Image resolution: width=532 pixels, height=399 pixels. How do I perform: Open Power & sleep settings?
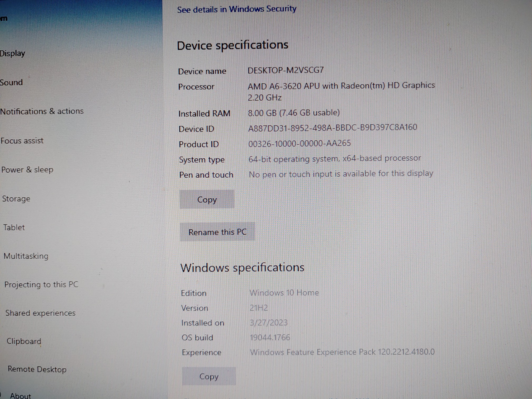[x=27, y=170]
